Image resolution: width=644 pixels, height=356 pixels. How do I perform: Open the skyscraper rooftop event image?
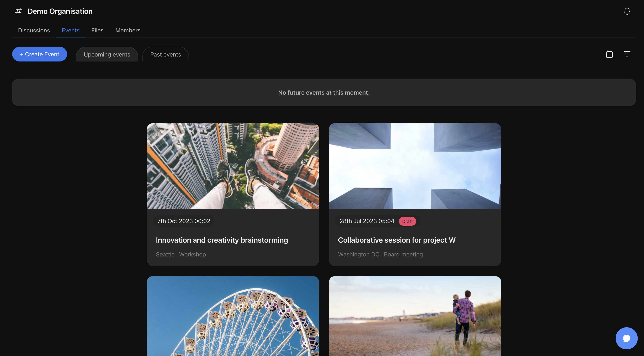tap(233, 166)
